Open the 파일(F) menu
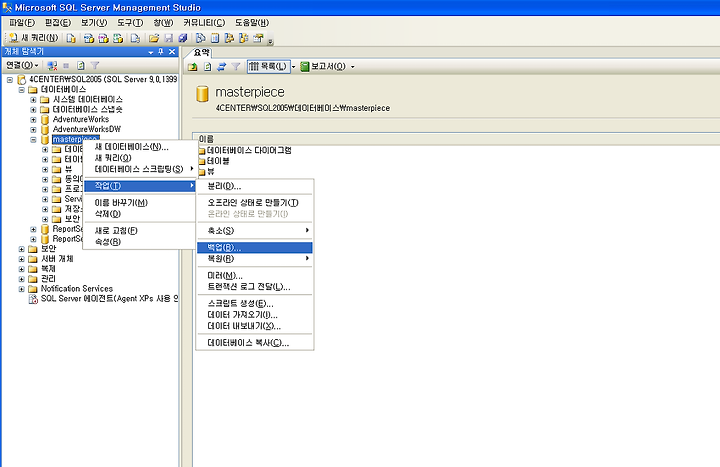This screenshot has height=467, width=720. 22,23
